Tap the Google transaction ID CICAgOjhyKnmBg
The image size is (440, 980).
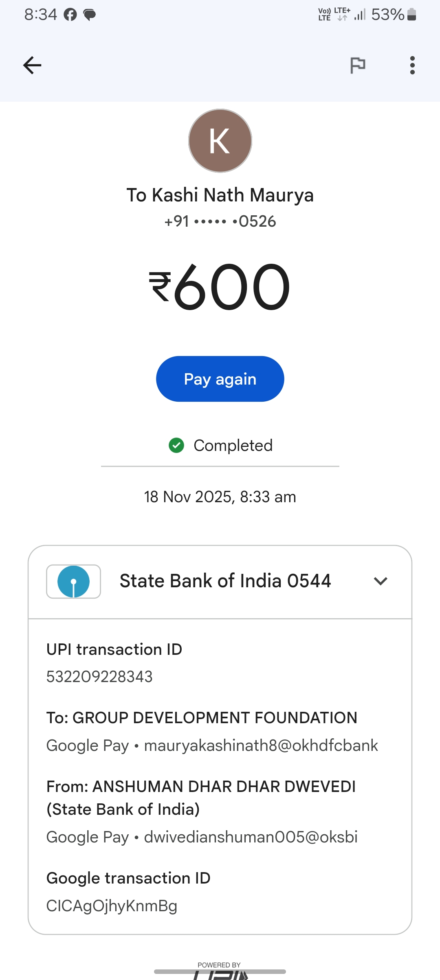point(112,906)
